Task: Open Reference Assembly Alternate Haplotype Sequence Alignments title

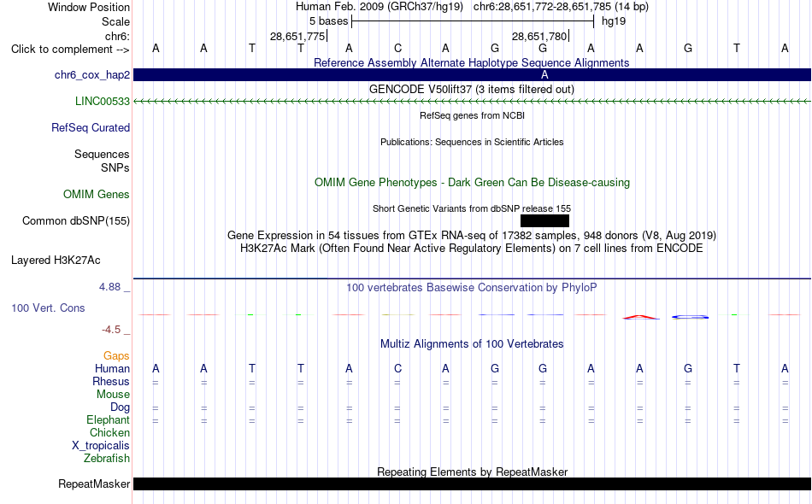Action: click(471, 62)
